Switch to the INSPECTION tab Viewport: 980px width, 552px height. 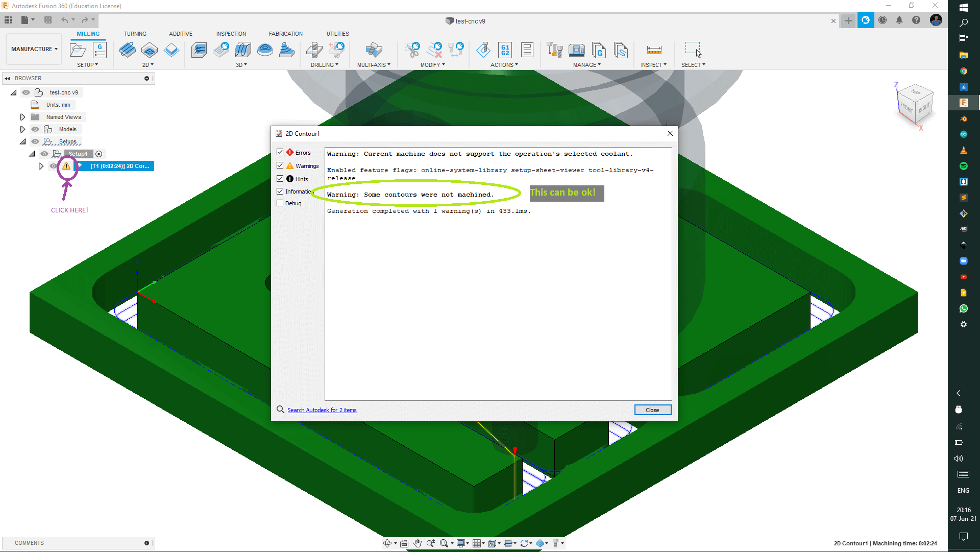coord(231,34)
